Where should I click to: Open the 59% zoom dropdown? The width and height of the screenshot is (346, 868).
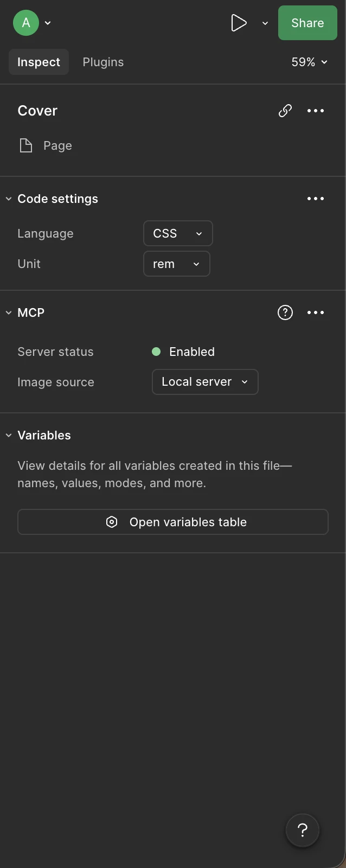click(309, 62)
